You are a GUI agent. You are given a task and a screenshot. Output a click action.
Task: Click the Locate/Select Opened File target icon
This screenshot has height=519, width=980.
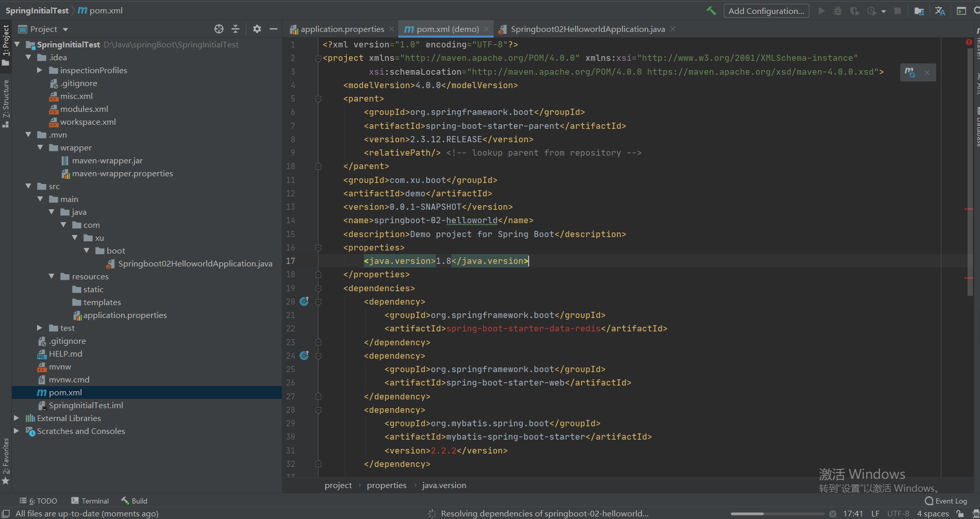pos(219,29)
